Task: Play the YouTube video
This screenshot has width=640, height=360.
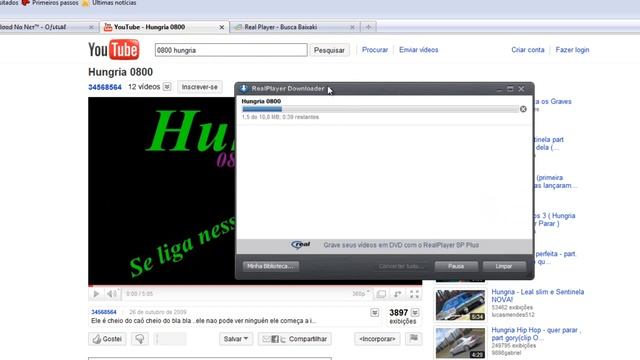Action: pos(96,294)
